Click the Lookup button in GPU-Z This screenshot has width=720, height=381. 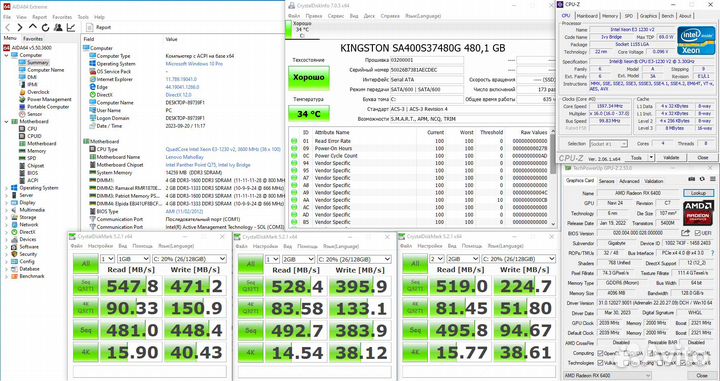tap(698, 193)
